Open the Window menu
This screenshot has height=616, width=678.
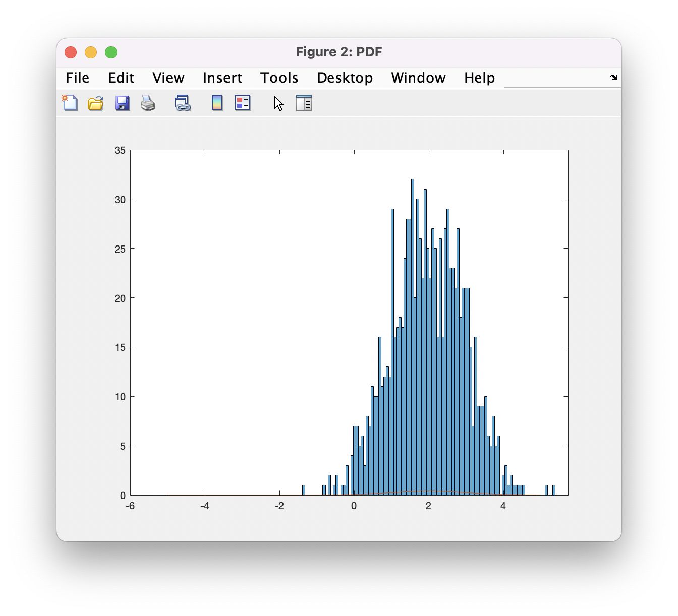point(419,78)
